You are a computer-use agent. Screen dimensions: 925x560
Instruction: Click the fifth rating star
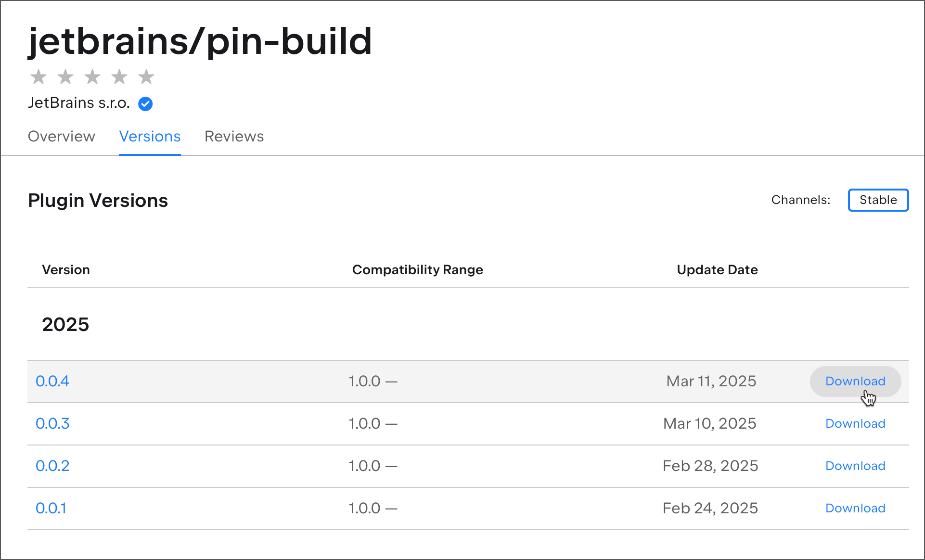click(146, 76)
